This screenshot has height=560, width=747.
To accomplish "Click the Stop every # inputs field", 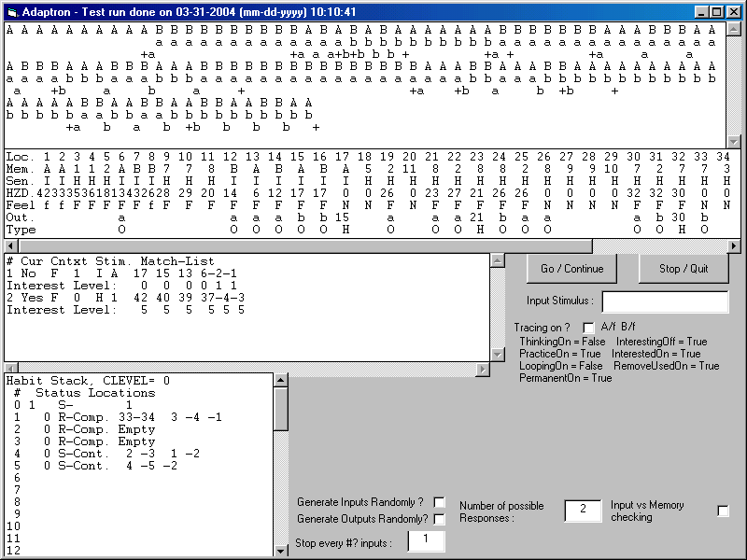I will point(427,541).
